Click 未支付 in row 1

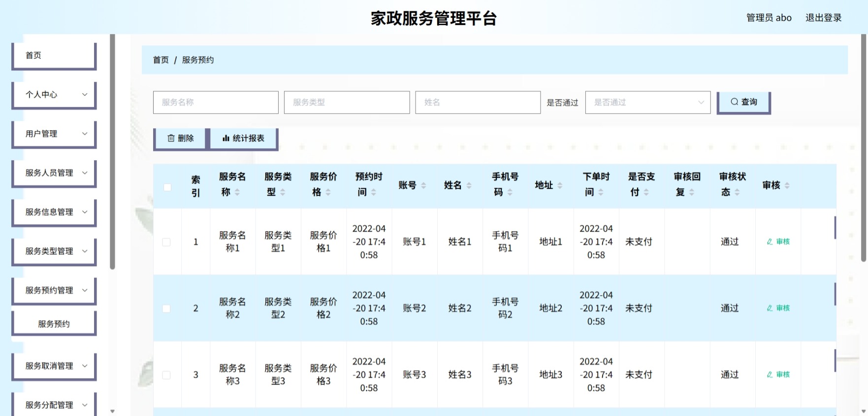[x=639, y=242]
